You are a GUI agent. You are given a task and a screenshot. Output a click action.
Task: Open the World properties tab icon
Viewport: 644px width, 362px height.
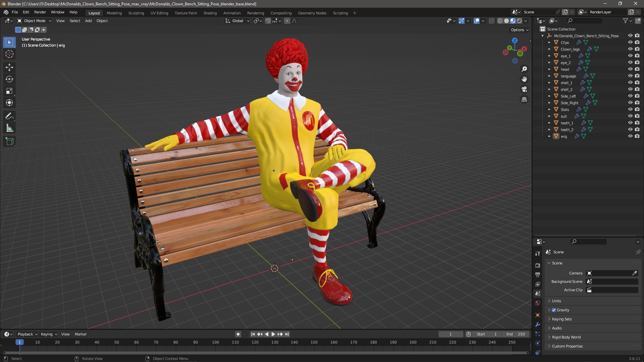[538, 303]
